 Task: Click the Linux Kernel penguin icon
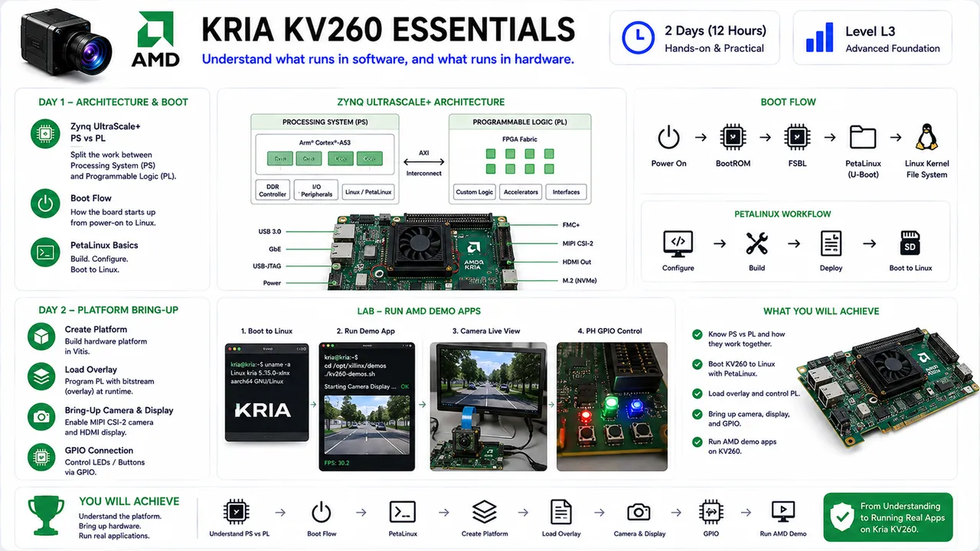(926, 138)
